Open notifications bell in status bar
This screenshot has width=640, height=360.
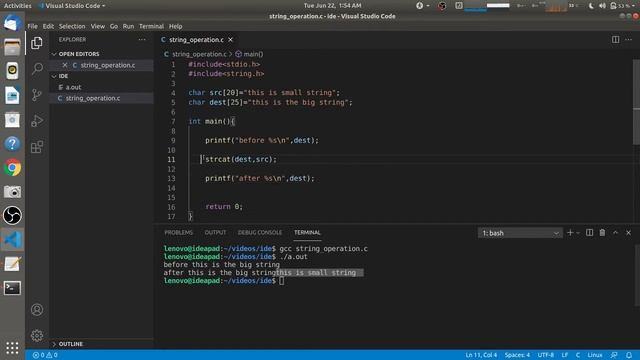(629, 355)
